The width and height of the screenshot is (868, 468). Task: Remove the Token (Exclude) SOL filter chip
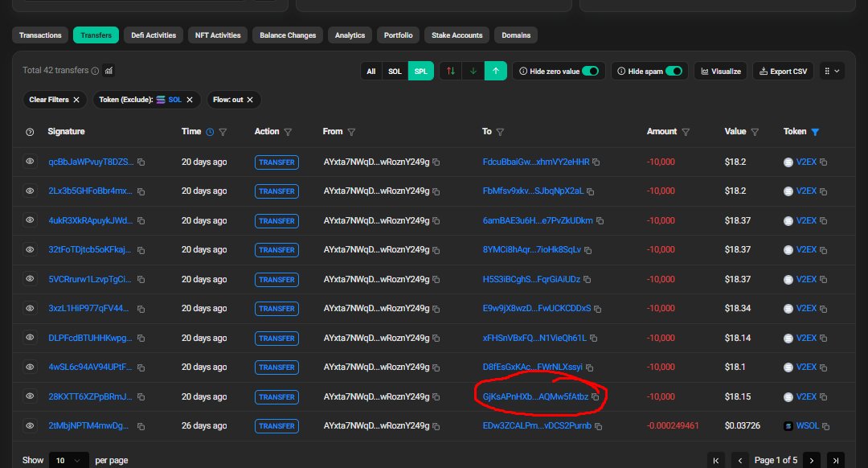(190, 100)
